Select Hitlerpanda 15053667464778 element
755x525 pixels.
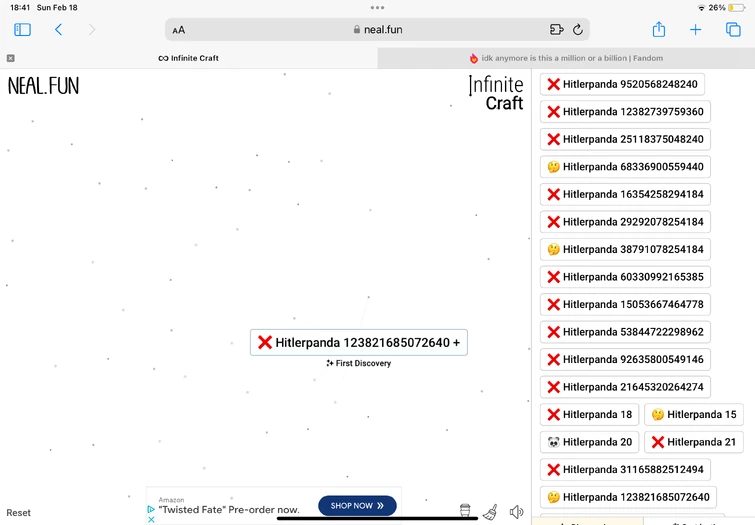(625, 304)
